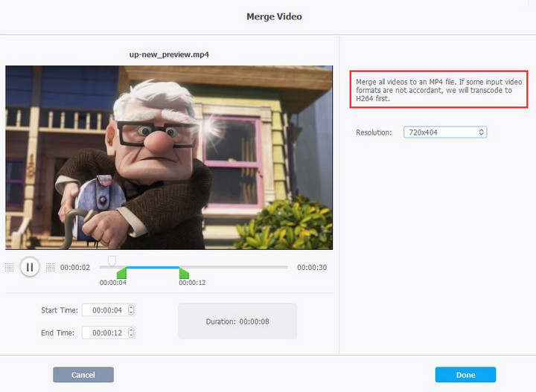Open the Resolution dropdown showing 720x404

click(445, 132)
